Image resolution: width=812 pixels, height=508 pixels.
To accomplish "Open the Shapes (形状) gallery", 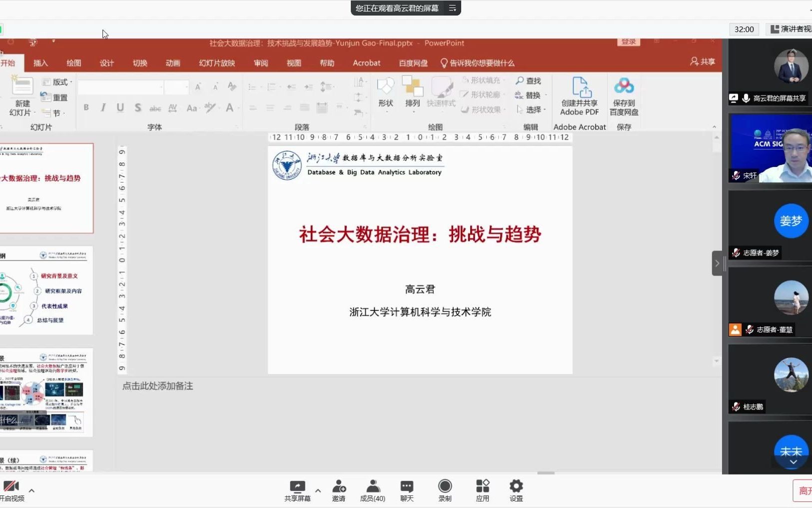I will tap(386, 94).
